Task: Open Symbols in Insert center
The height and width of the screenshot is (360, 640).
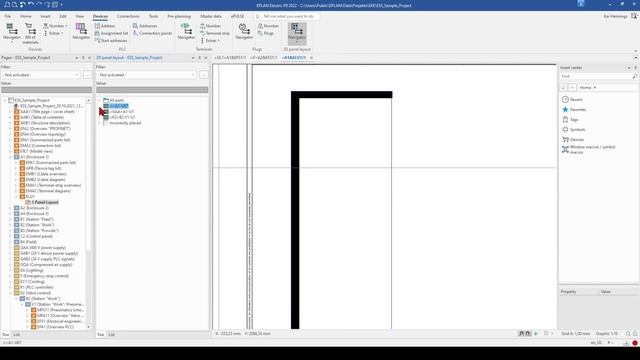Action: [574, 129]
